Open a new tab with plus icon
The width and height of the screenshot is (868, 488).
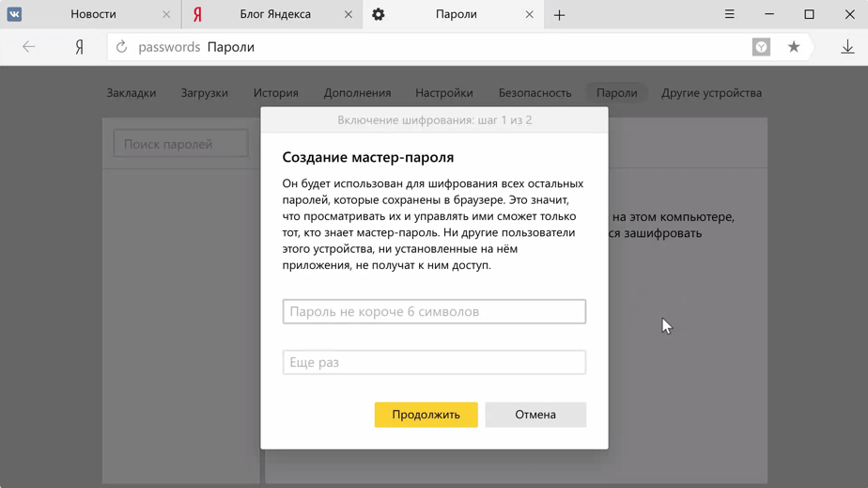point(559,15)
